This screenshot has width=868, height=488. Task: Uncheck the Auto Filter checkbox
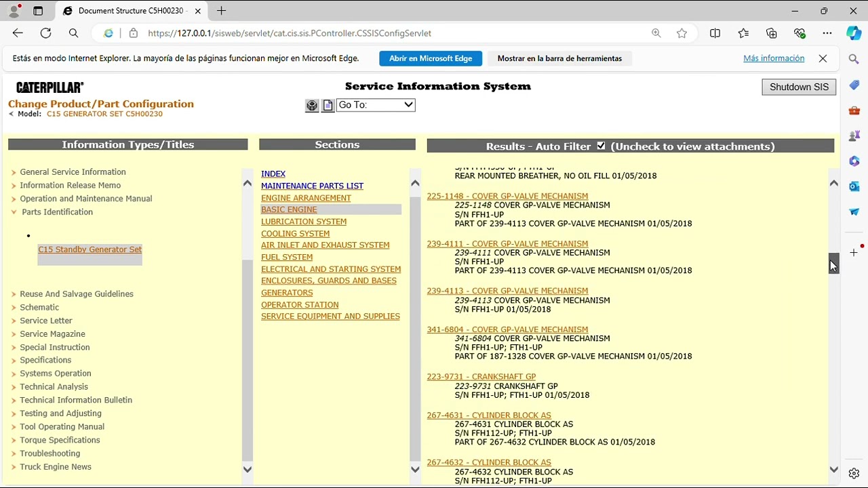pos(601,146)
